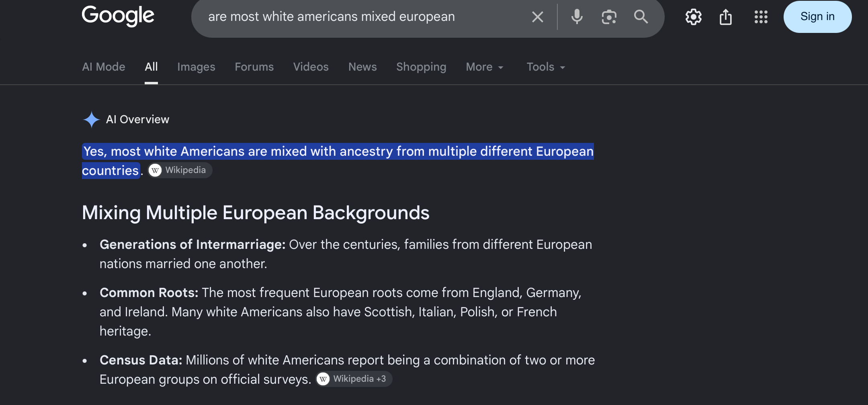Start voice search with microphone icon

point(577,17)
